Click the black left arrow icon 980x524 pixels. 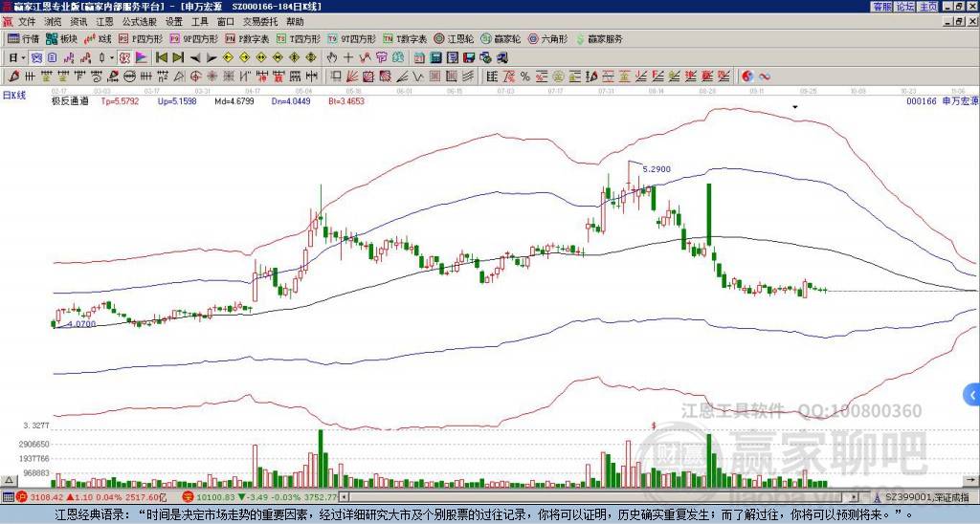[x=195, y=58]
